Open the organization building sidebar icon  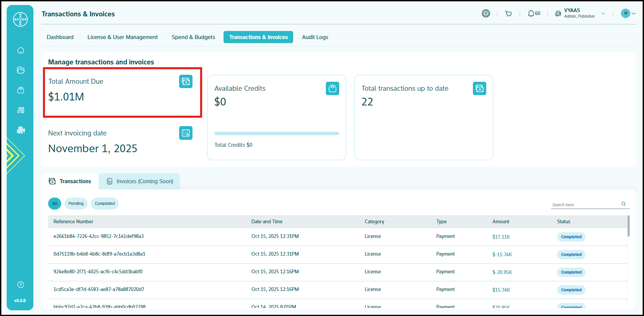(21, 130)
